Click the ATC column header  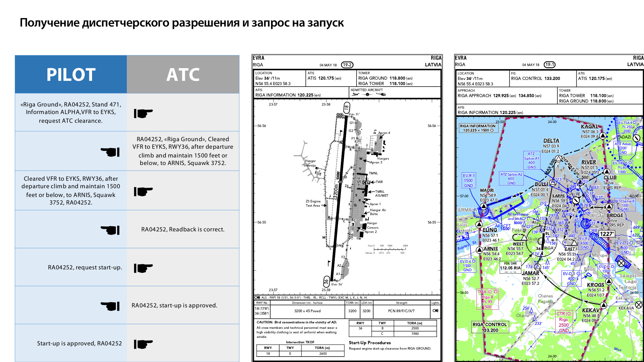[183, 75]
